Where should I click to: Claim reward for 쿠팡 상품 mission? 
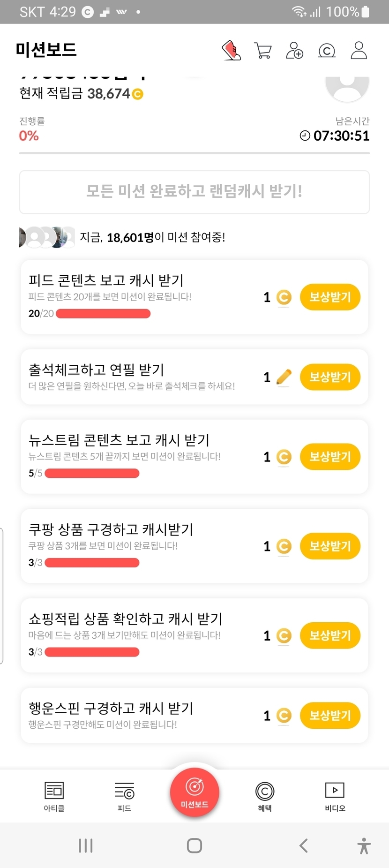(330, 546)
